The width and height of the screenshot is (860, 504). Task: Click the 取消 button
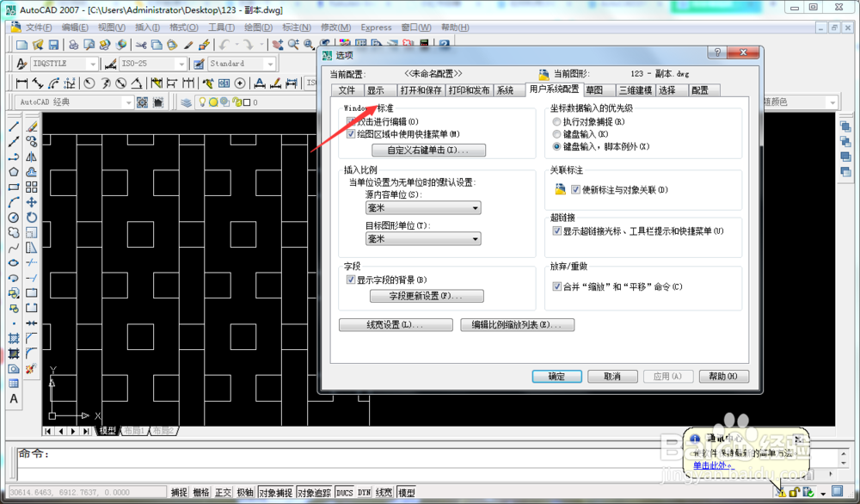click(612, 377)
